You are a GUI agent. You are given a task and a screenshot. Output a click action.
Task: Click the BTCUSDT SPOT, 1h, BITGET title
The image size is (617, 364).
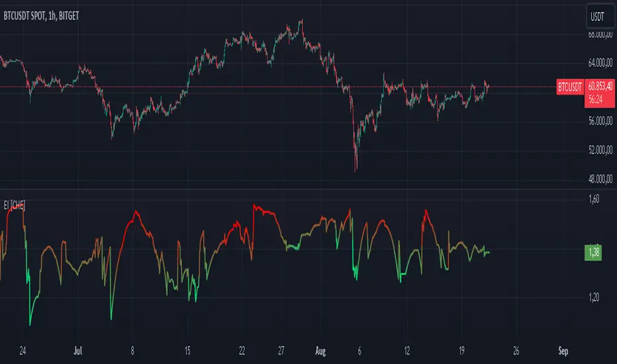click(x=41, y=16)
